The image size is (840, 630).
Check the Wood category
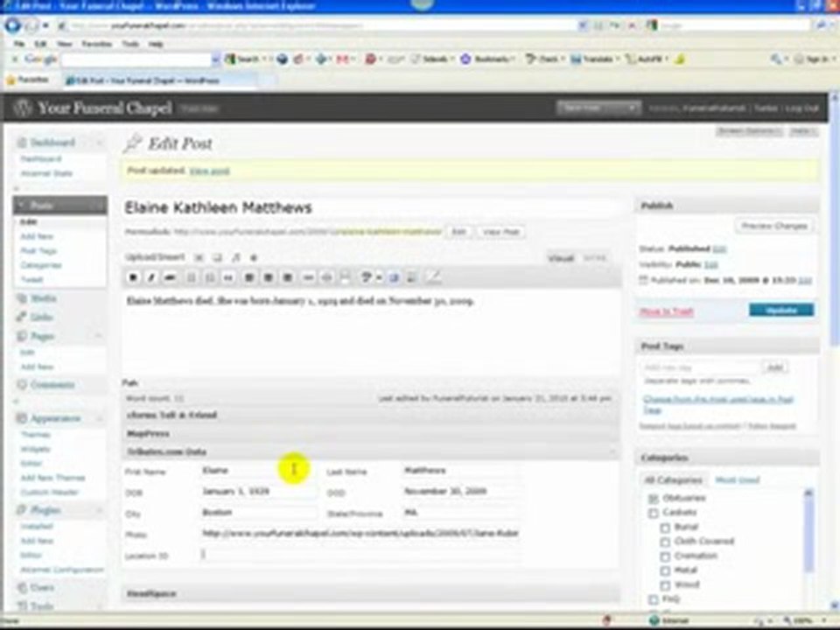665,585
